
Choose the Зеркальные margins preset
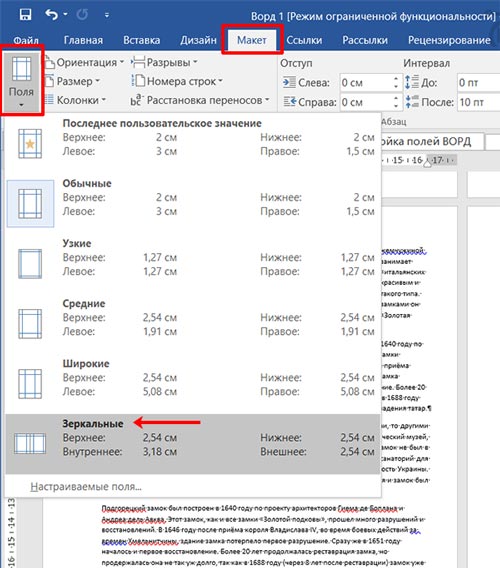tap(193, 444)
